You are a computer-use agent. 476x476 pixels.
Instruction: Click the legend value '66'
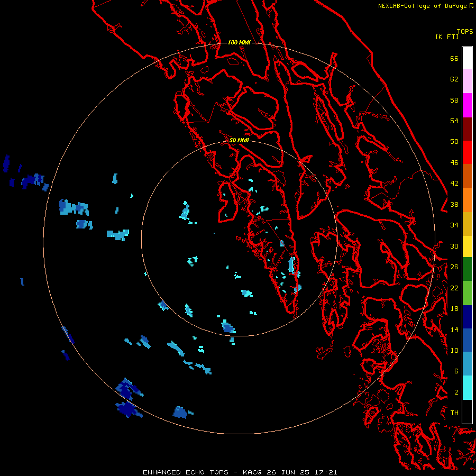[454, 58]
